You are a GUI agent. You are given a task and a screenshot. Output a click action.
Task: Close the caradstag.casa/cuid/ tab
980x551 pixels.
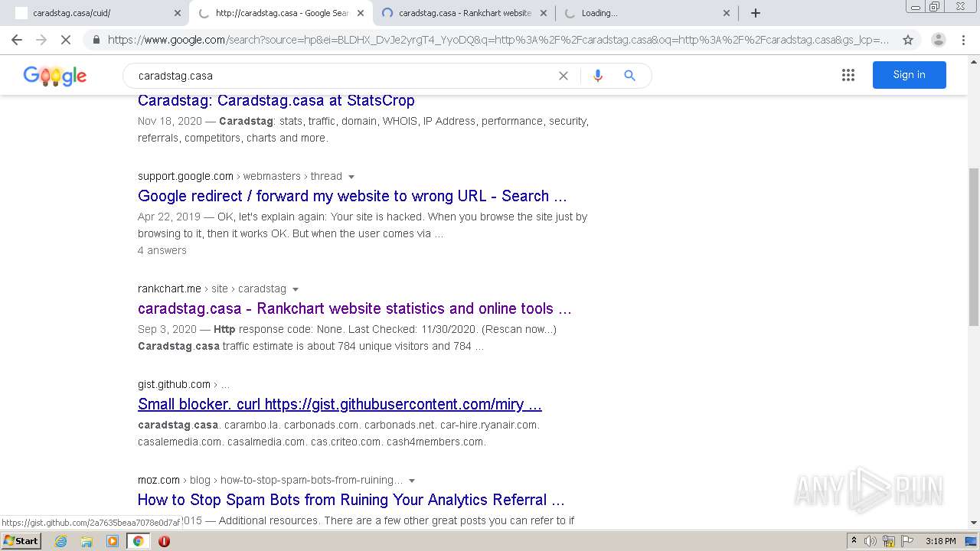(177, 13)
